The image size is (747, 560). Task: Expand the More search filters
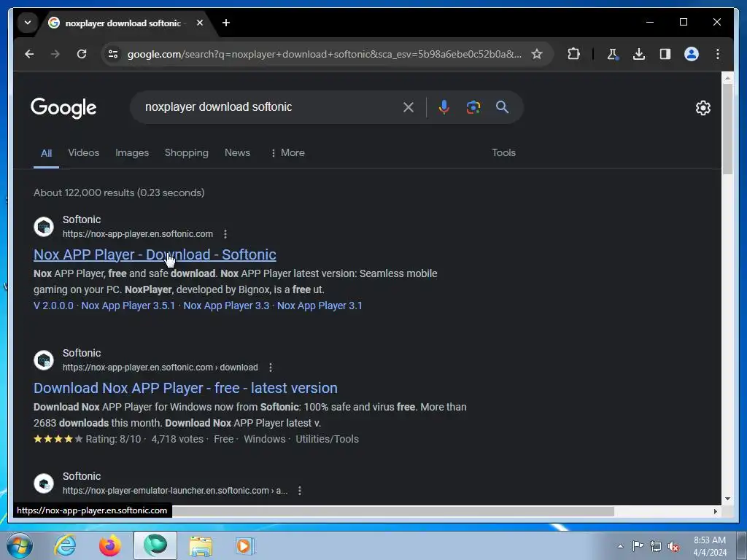pyautogui.click(x=287, y=153)
